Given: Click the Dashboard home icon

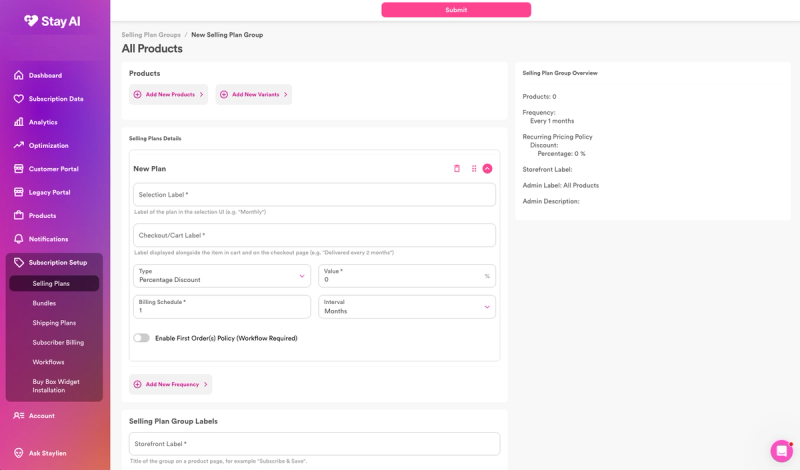Looking at the screenshot, I should [x=18, y=75].
